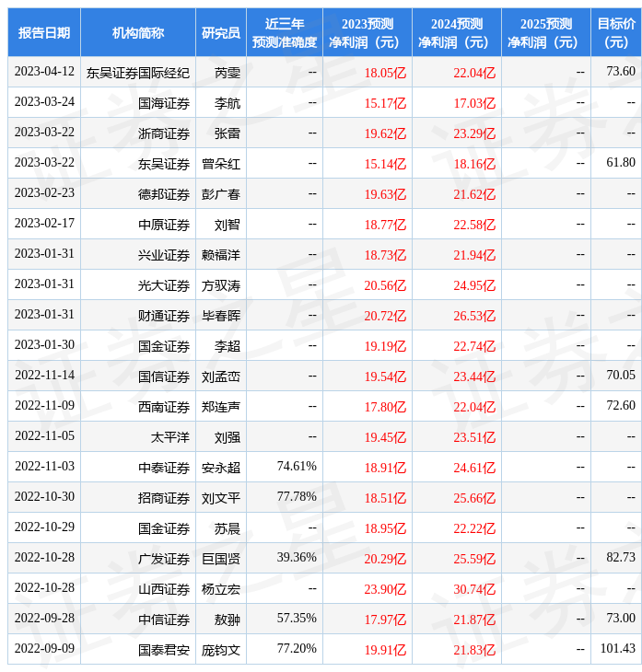Click the 2024预测净利润 column header
The image size is (642, 672).
pyautogui.click(x=457, y=32)
